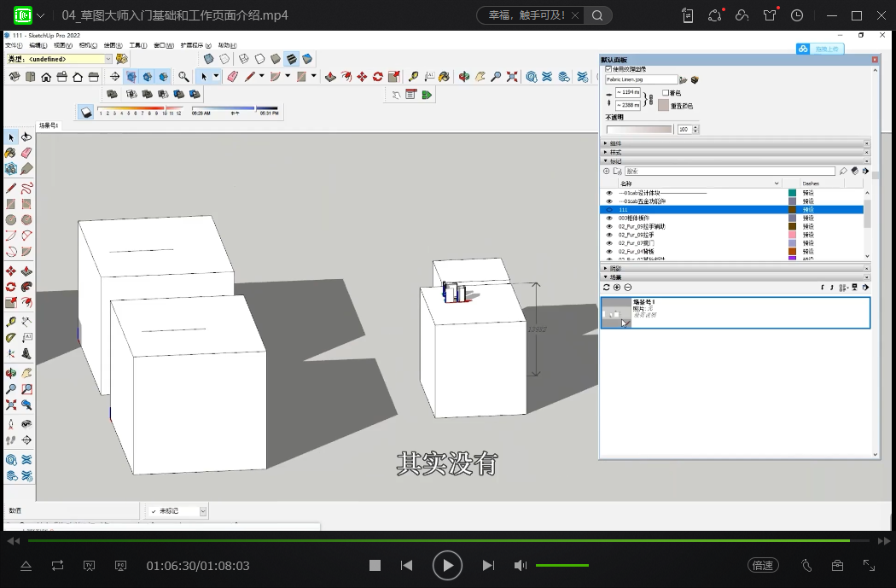Pick the Paint Bucket tool in left toolbar

tap(11, 154)
